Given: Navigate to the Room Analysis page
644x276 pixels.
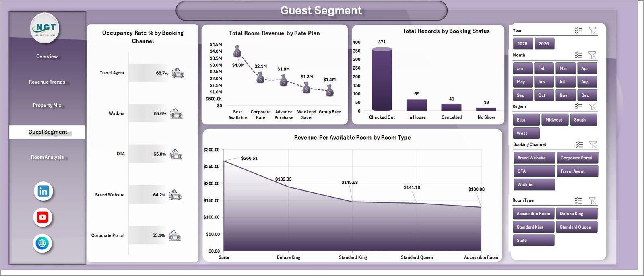Looking at the screenshot, I should (x=47, y=157).
